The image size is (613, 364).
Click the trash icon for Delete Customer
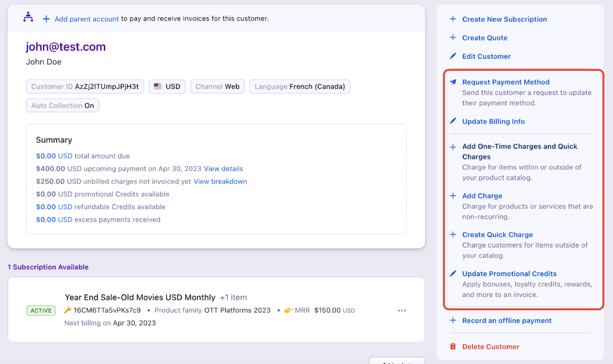click(x=453, y=347)
